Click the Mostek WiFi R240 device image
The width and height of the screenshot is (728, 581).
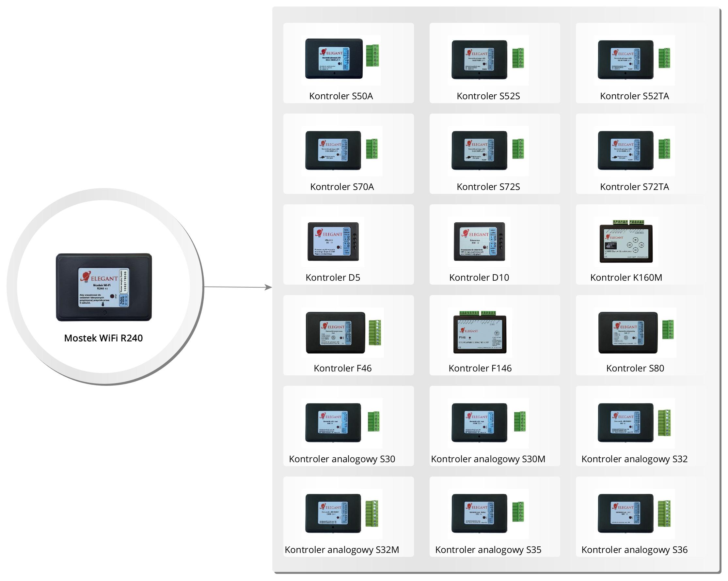click(104, 287)
